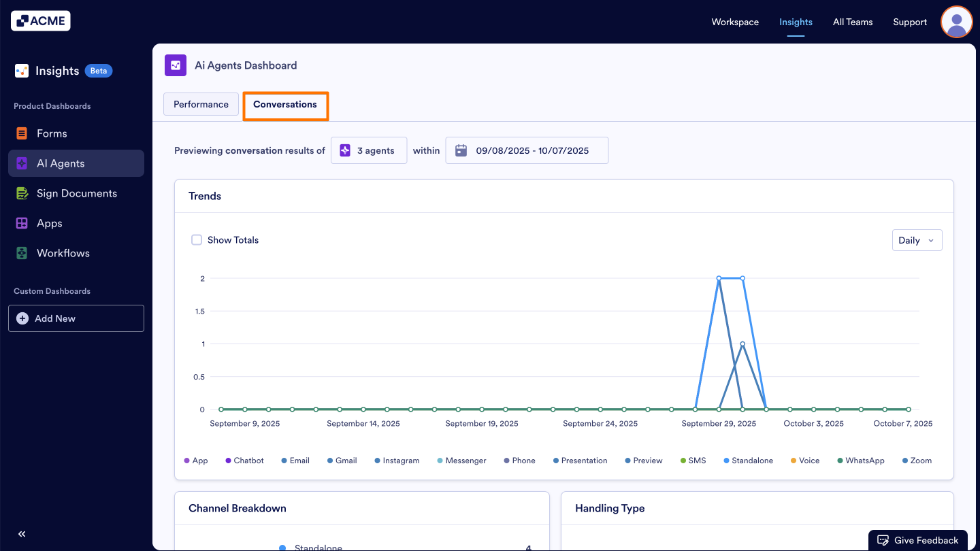The image size is (980, 551).
Task: Select the Apps icon in the sidebar
Action: 22,223
